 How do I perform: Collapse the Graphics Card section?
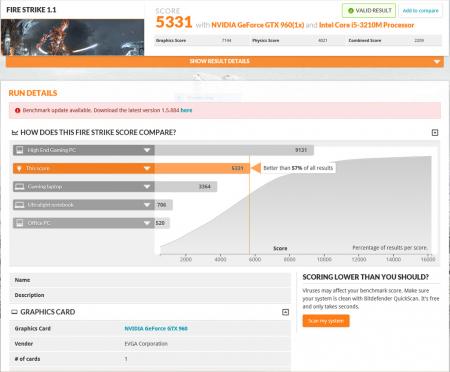tap(285, 312)
